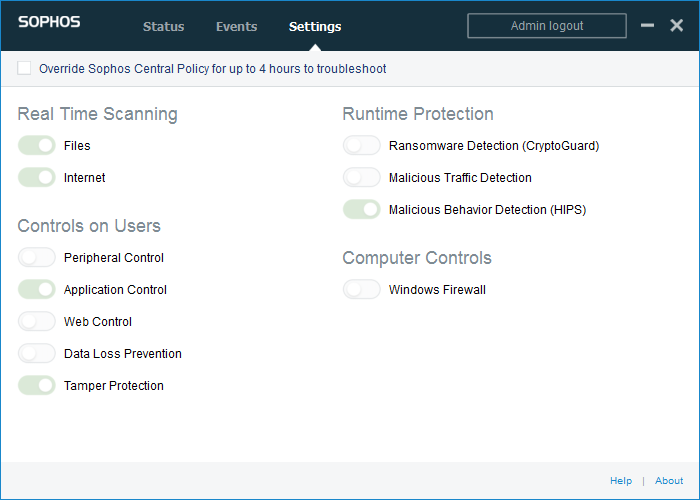Switch to the Status tab

[x=163, y=26]
